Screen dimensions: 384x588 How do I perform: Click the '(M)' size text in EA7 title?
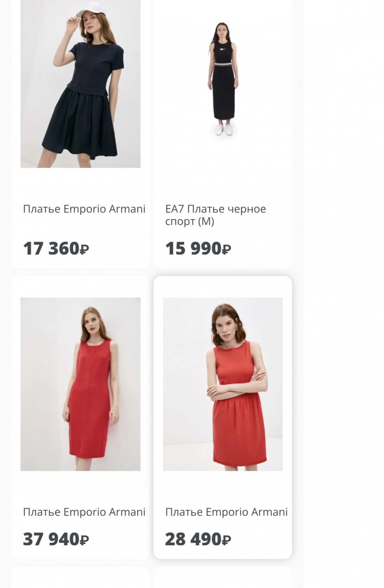click(207, 222)
